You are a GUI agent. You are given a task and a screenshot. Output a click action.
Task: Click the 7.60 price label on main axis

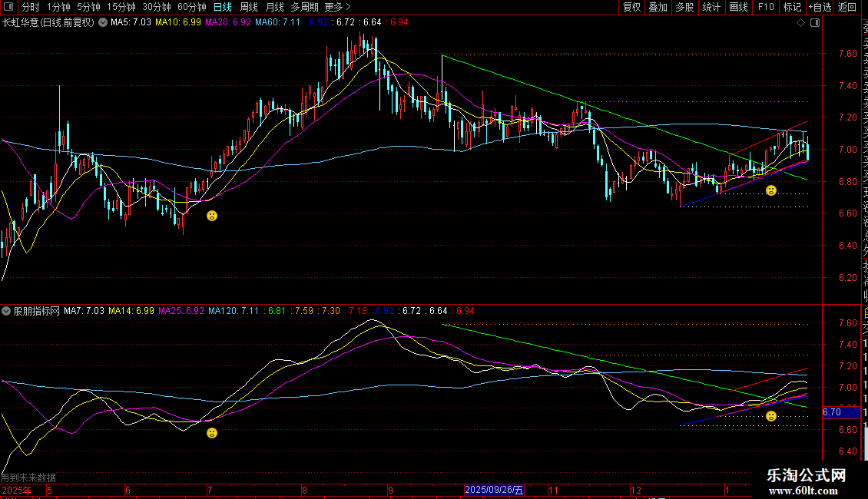coord(847,54)
